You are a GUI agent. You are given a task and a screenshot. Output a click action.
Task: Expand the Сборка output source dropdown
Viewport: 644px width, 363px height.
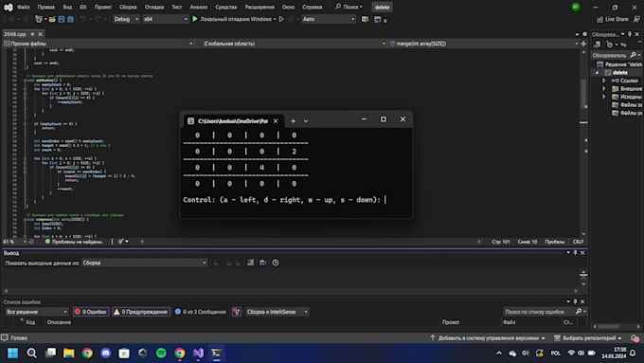click(144, 263)
